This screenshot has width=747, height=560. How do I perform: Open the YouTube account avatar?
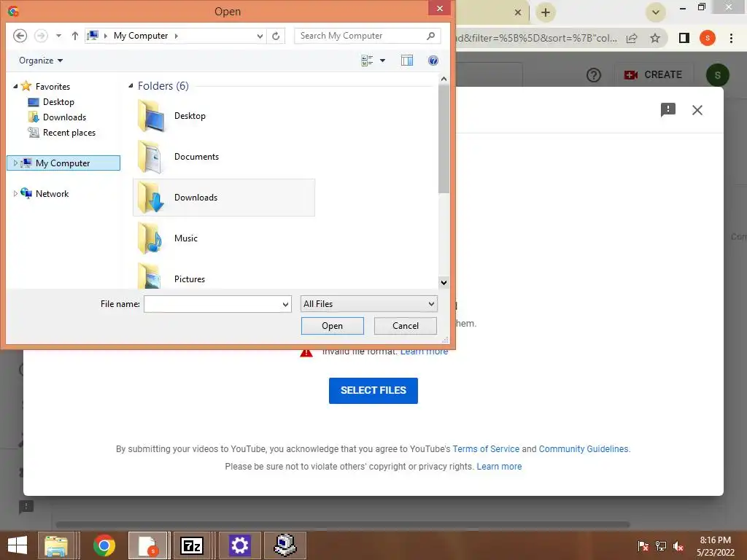(x=718, y=75)
